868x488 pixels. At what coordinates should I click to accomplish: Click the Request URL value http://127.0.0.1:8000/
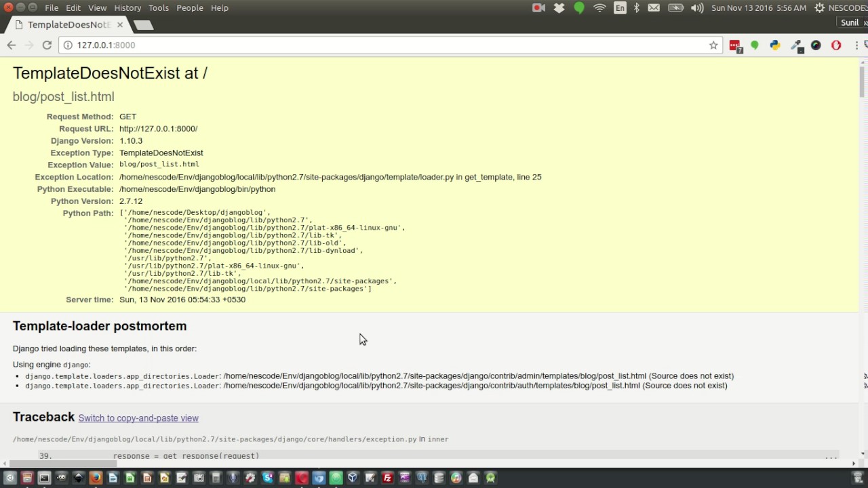[159, 129]
